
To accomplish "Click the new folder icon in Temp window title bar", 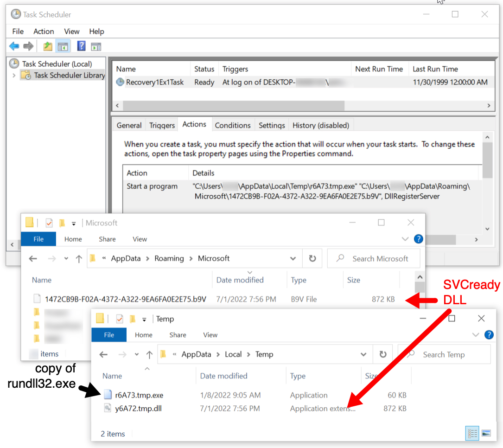I will click(133, 319).
